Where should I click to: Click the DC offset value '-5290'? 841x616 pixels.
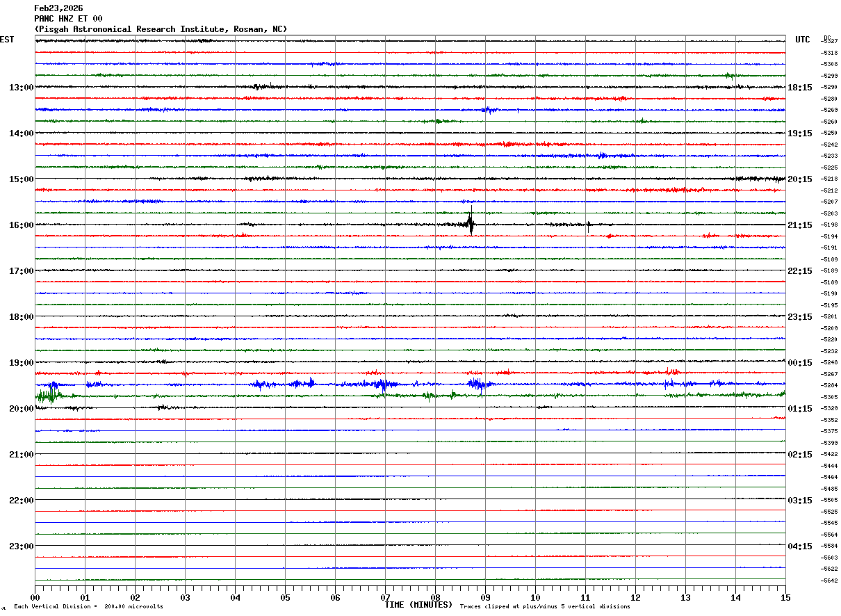click(x=829, y=87)
